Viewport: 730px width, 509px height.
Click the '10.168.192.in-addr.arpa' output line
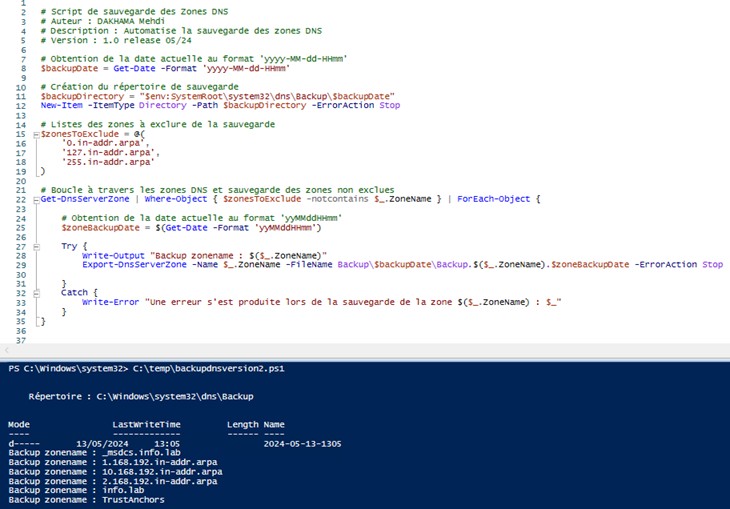(115, 472)
